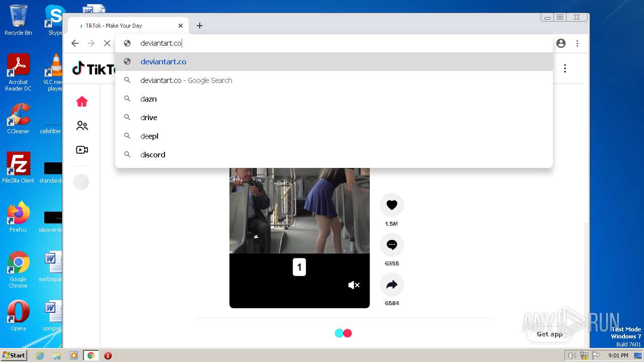Open video comments with bubble icon
644x362 pixels.
pyautogui.click(x=392, y=245)
